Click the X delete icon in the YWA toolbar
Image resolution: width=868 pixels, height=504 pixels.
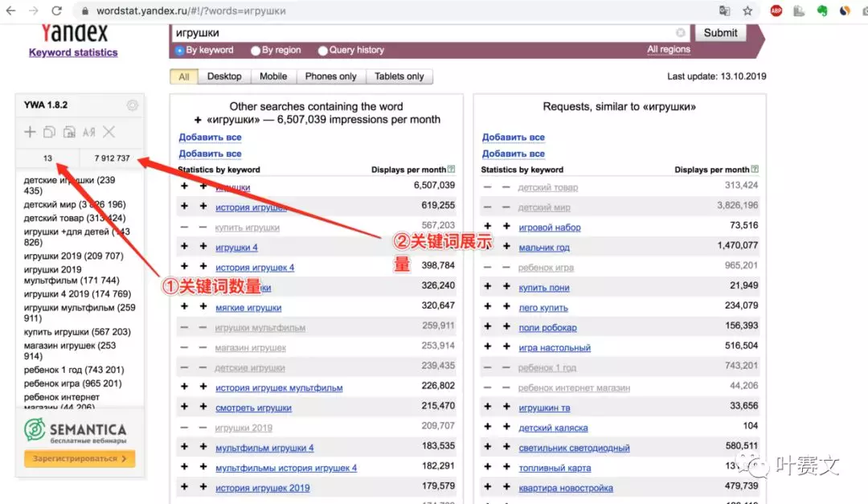108,131
